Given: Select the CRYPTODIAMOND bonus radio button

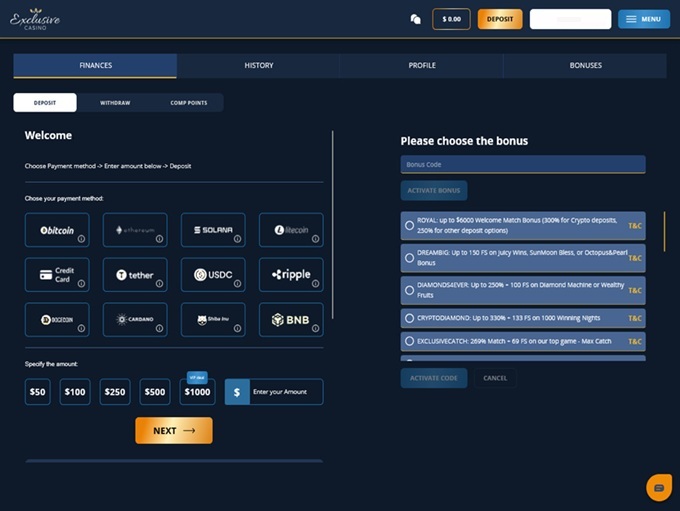Looking at the screenshot, I should (x=410, y=318).
